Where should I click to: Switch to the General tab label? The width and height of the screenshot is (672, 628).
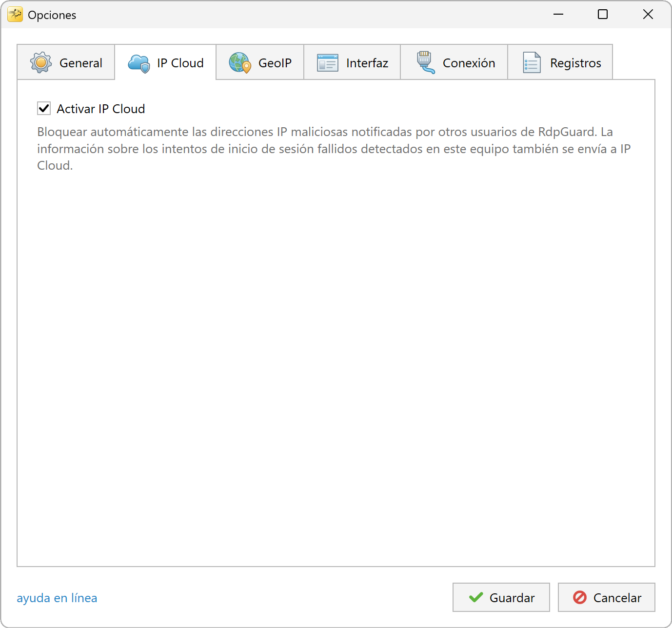(81, 63)
